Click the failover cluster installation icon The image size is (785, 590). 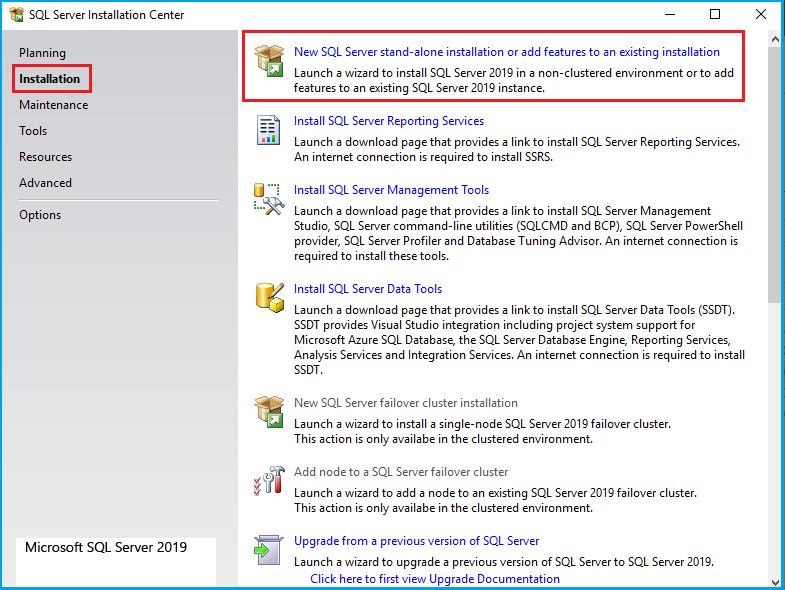click(x=269, y=411)
